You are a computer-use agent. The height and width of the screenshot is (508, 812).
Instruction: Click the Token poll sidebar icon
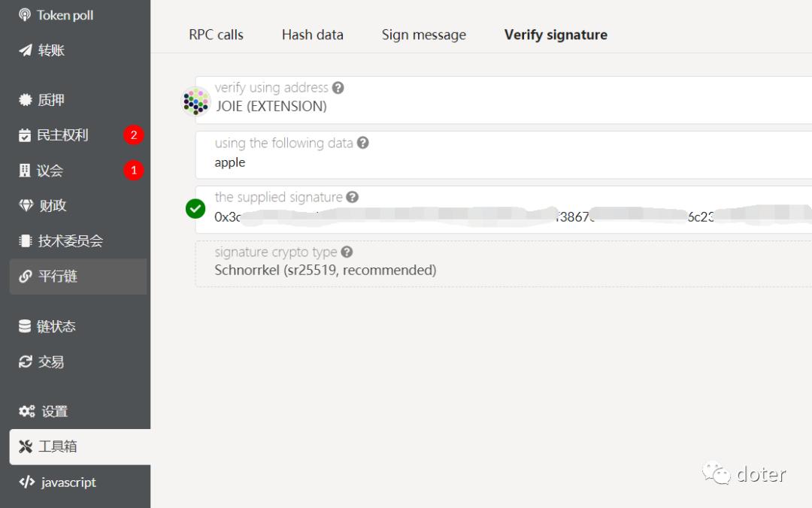click(26, 15)
